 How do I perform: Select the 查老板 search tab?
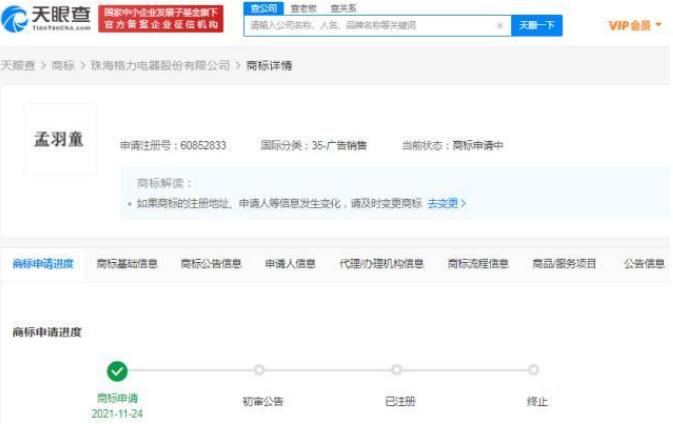[303, 8]
